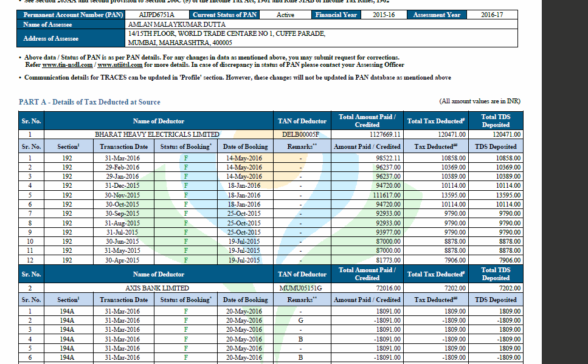Click transaction date 31-Jul-2015
The height and width of the screenshot is (364, 588).
[x=122, y=232]
